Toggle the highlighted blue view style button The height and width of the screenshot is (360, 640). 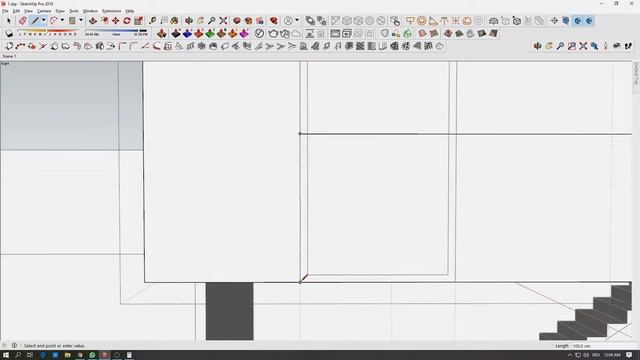pyautogui.click(x=578, y=20)
